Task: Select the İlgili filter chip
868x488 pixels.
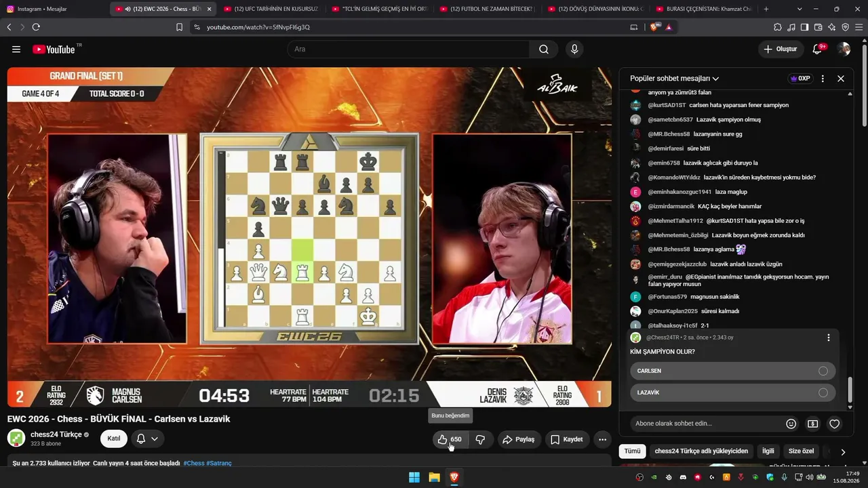Action: (x=768, y=451)
